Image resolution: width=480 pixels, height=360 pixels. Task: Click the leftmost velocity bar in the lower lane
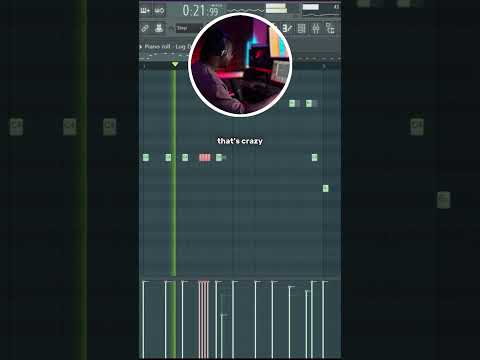(x=144, y=319)
